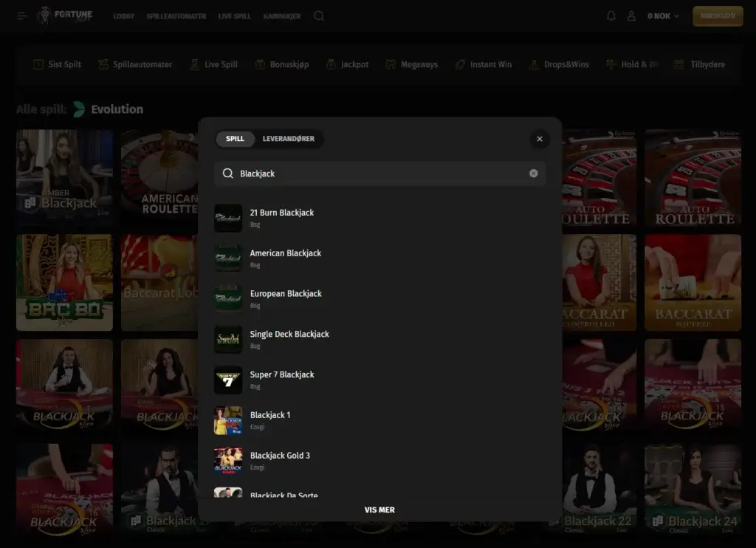
Task: Select the Spilleautomater category
Action: coord(135,64)
